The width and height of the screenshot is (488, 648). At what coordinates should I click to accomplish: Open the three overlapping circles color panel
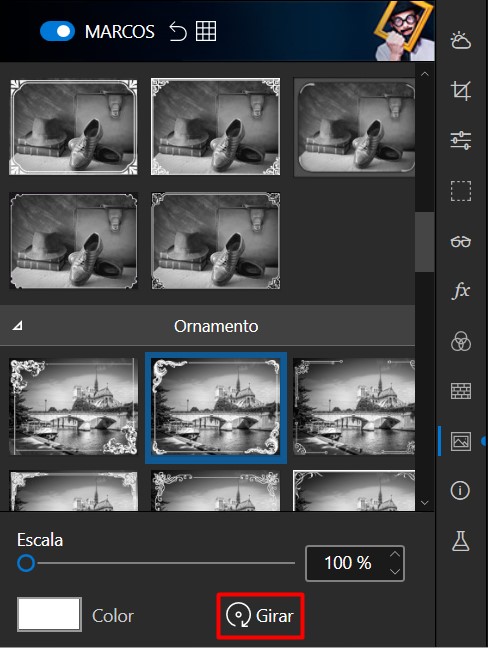460,341
